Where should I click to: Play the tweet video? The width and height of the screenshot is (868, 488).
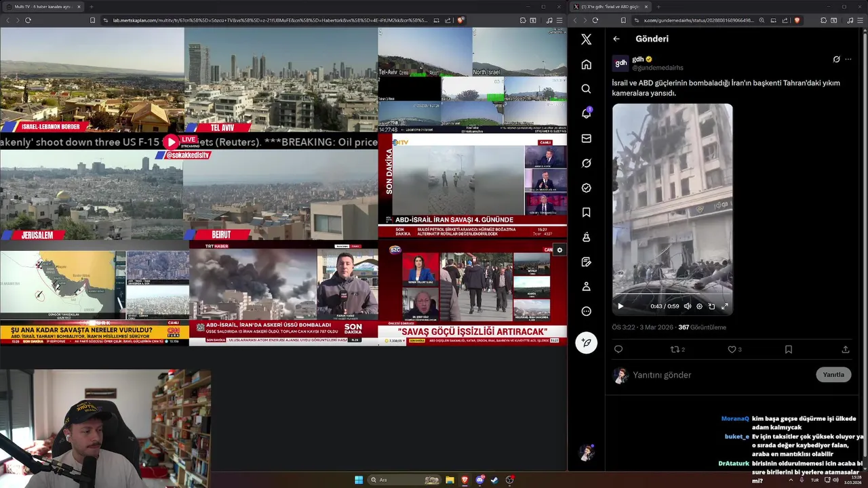tap(620, 306)
